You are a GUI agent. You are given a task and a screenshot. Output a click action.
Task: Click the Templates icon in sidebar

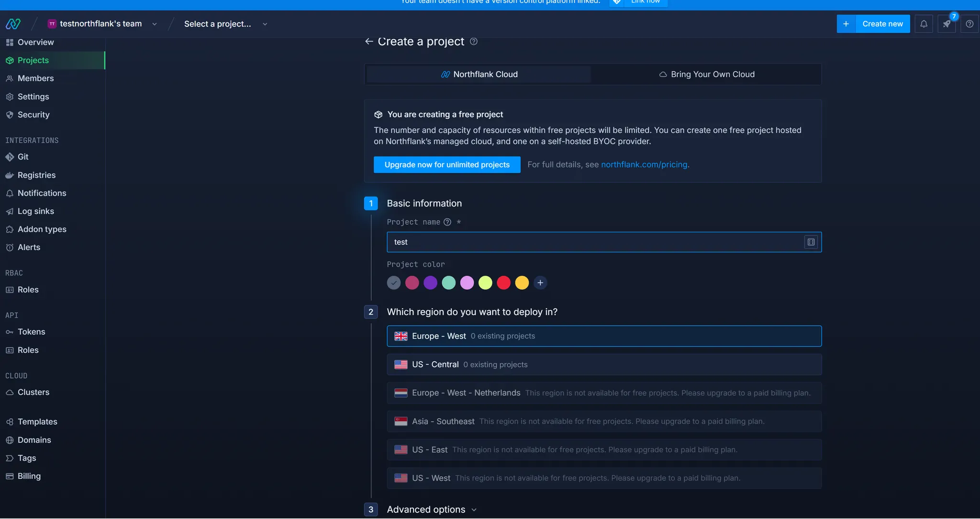[x=10, y=422]
